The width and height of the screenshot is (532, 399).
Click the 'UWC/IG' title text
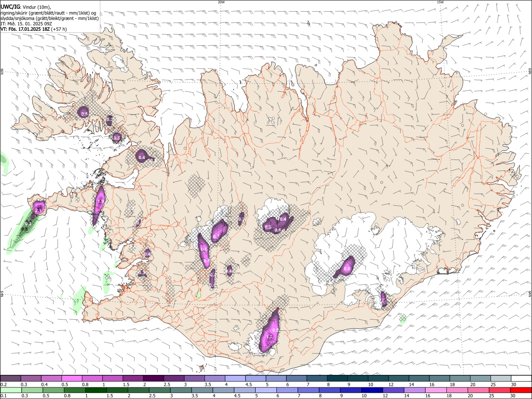point(10,7)
